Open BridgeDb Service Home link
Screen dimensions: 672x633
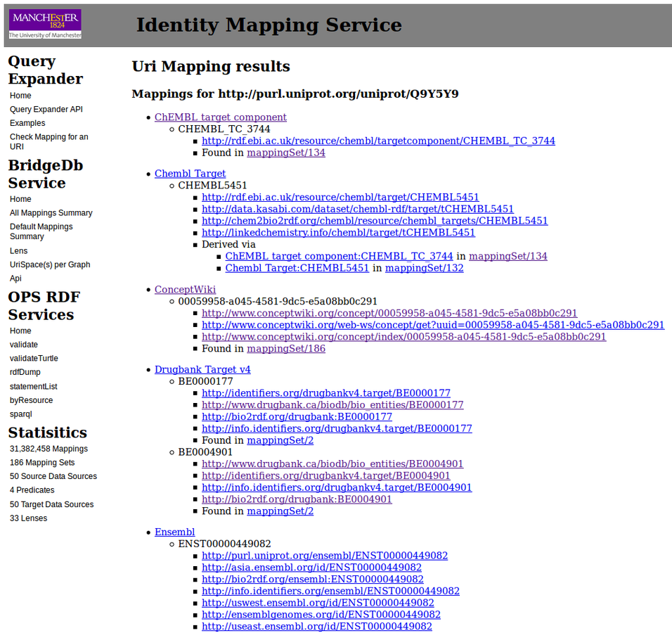point(20,199)
